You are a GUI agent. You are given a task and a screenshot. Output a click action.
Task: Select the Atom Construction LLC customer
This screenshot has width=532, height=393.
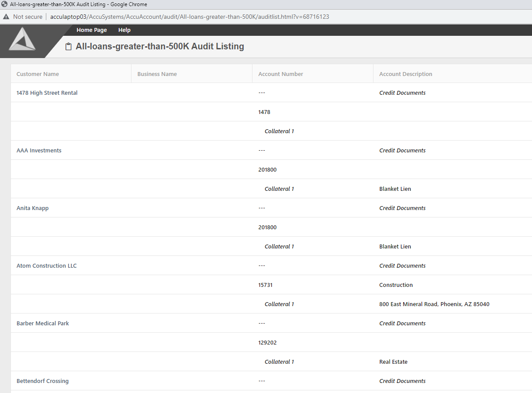click(x=46, y=266)
